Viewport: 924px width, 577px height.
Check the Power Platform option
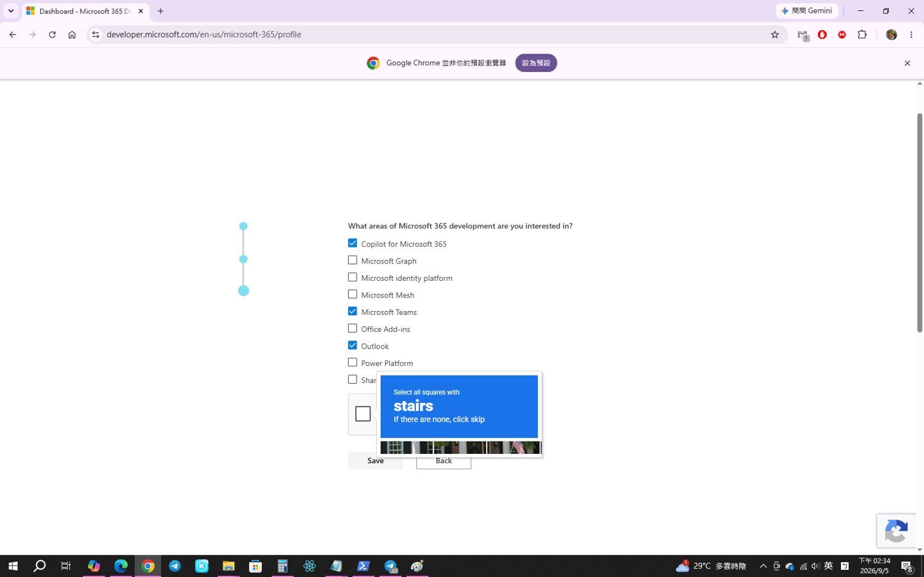coord(352,363)
